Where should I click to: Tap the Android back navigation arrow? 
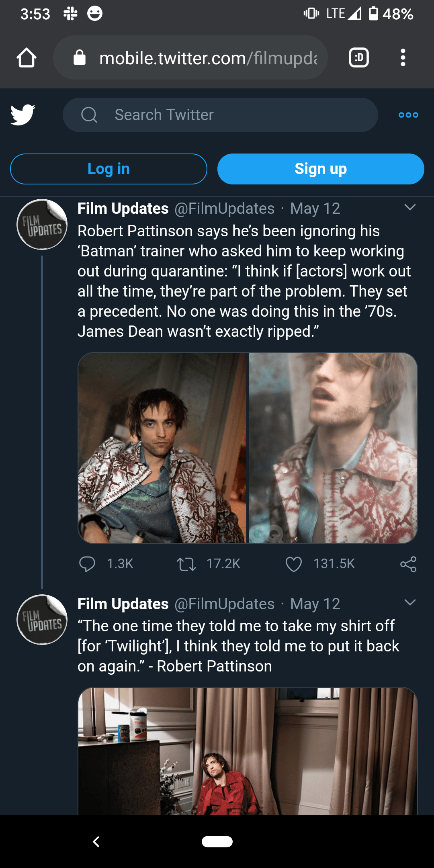pyautogui.click(x=96, y=841)
